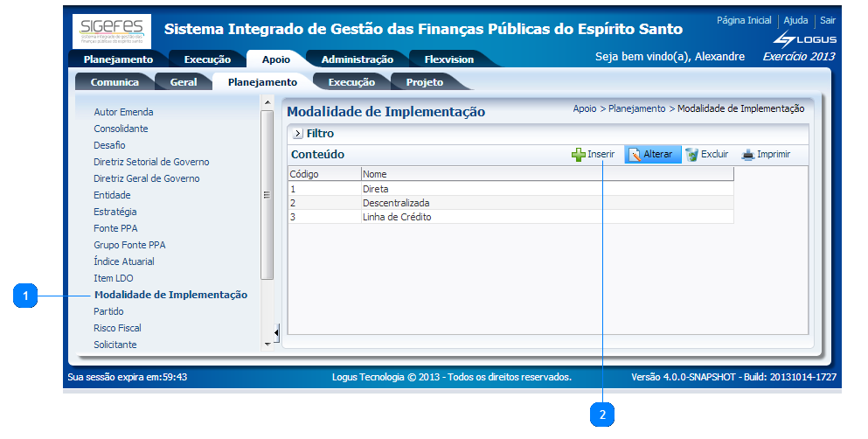Click the Excluir trash bin icon
This screenshot has width=868, height=439.
[x=691, y=155]
